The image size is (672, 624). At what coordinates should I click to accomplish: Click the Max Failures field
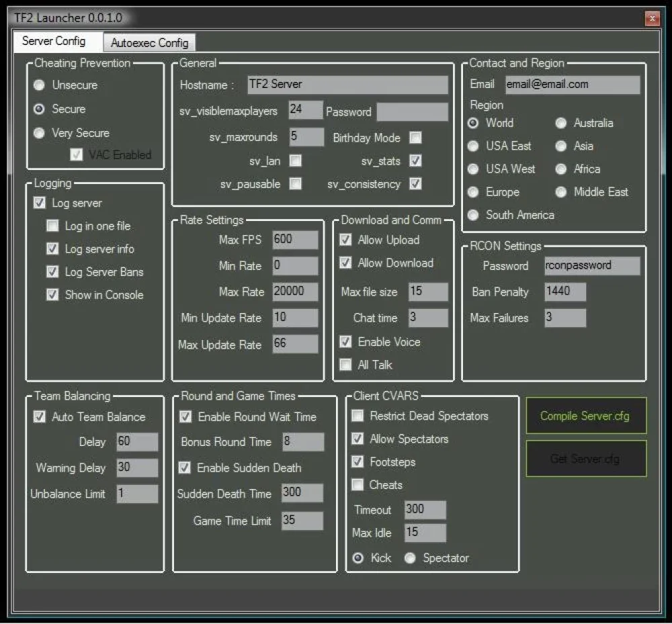(565, 318)
